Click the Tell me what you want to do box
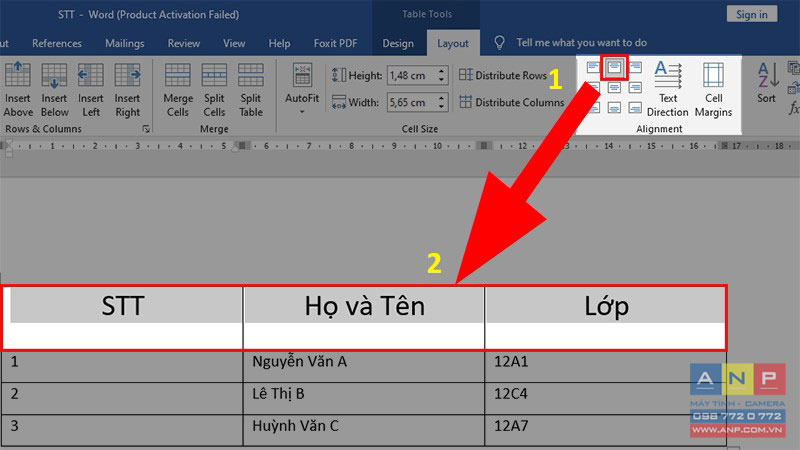800x450 pixels. pyautogui.click(x=581, y=43)
